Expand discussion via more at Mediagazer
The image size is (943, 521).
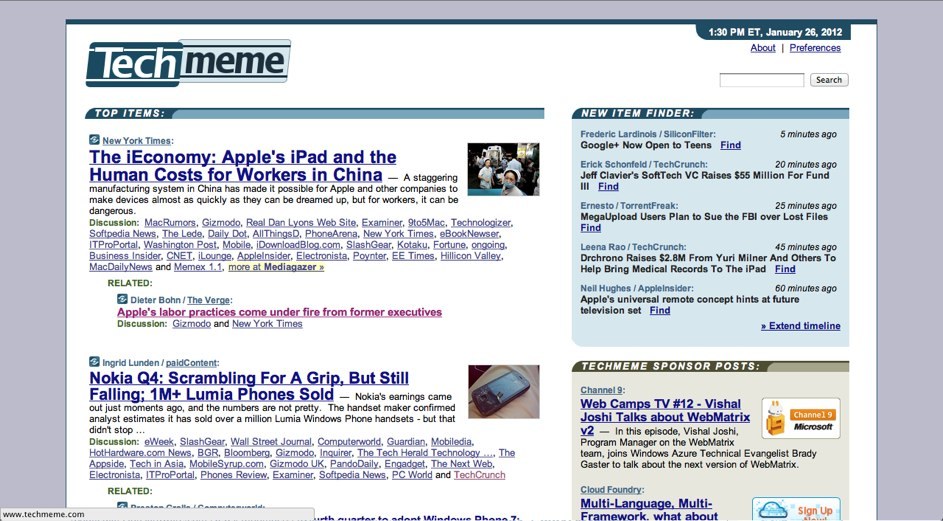tap(275, 267)
